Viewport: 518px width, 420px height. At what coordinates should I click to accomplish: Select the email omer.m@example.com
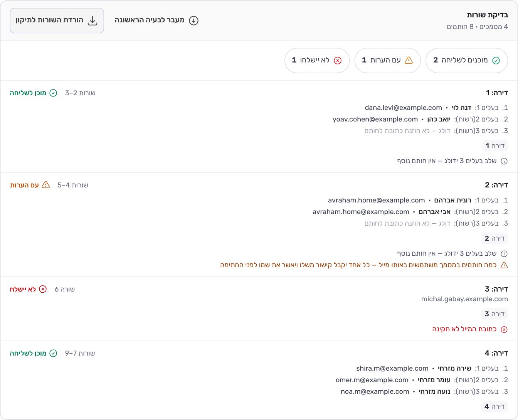pos(372,380)
